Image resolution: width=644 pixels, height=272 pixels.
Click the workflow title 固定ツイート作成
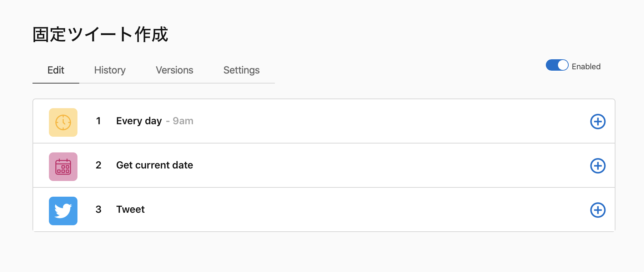pos(100,35)
